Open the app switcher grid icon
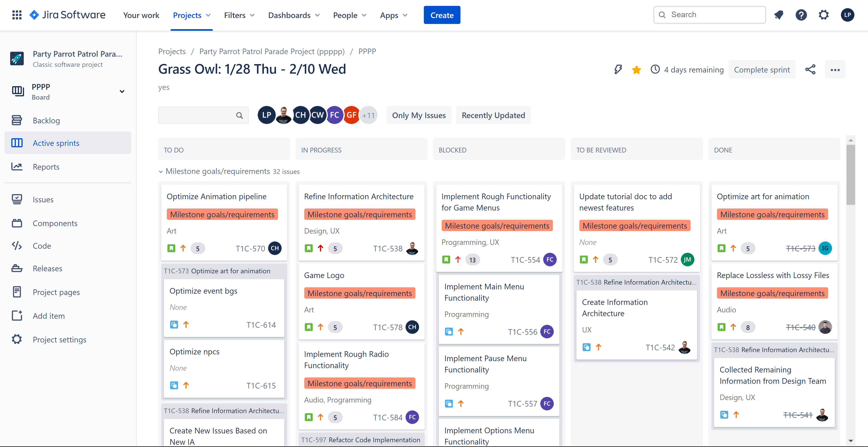 (17, 15)
